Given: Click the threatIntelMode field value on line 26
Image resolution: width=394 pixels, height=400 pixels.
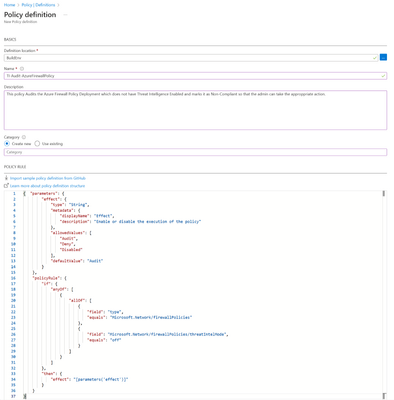Looking at the screenshot, I should click(167, 334).
